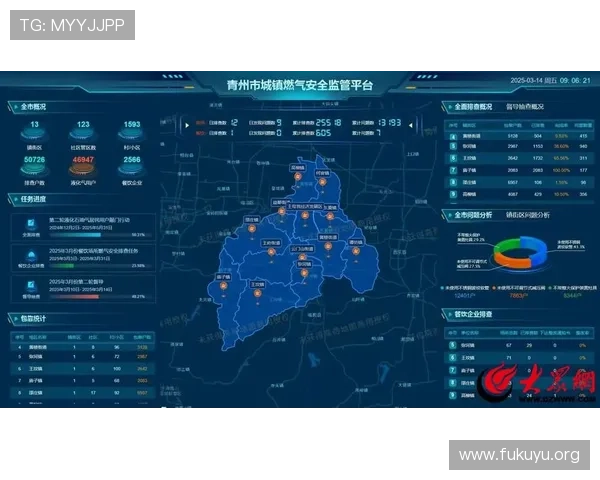This screenshot has height=480, width=600.
Task: Click the 第二轮液化石油气 task card
Action: (83, 227)
